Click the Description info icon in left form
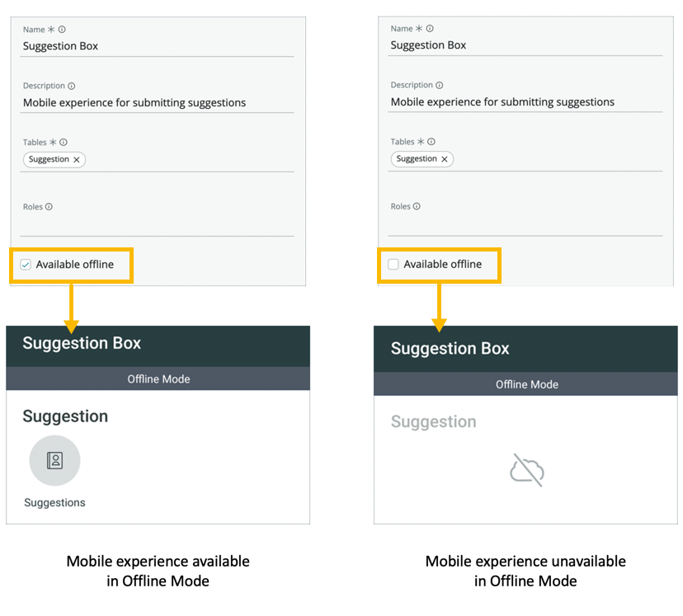 tap(72, 86)
